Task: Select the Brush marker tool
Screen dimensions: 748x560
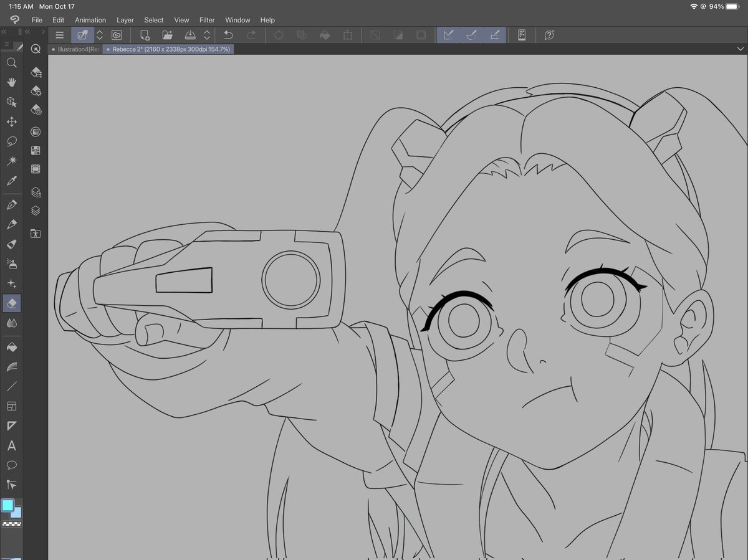Action: 11,244
